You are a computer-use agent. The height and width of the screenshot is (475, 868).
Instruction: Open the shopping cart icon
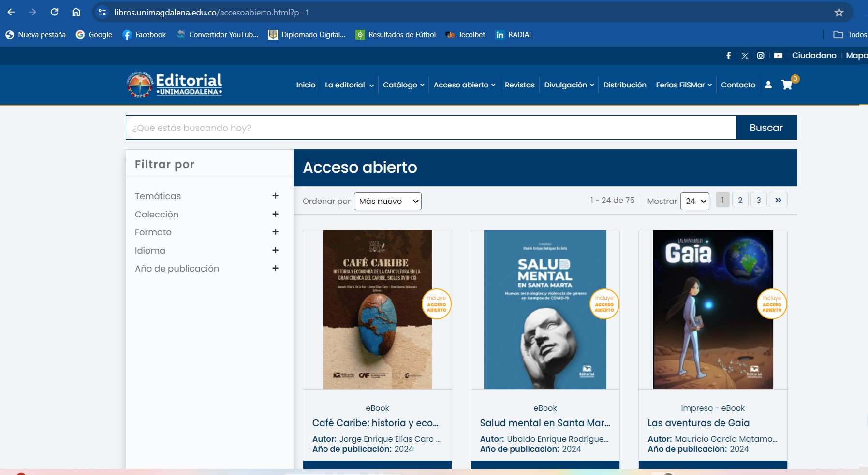(x=787, y=85)
